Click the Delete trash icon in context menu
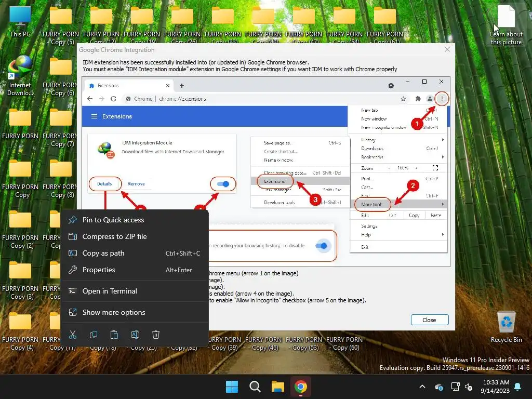This screenshot has width=532, height=399. pyautogui.click(x=156, y=335)
